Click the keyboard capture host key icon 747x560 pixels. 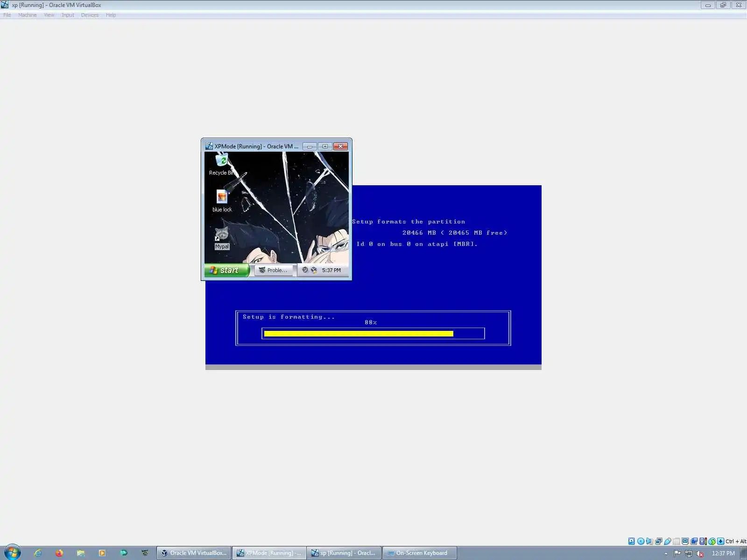tap(720, 541)
